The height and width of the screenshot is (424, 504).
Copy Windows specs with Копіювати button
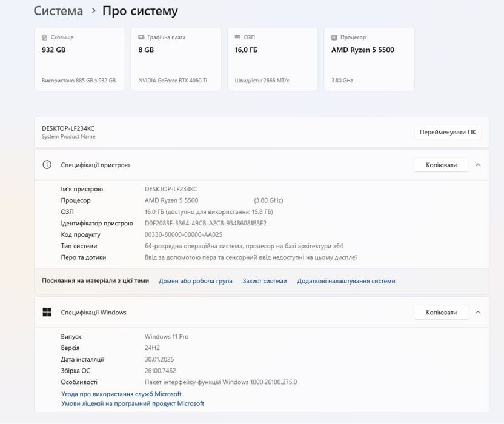click(x=441, y=313)
